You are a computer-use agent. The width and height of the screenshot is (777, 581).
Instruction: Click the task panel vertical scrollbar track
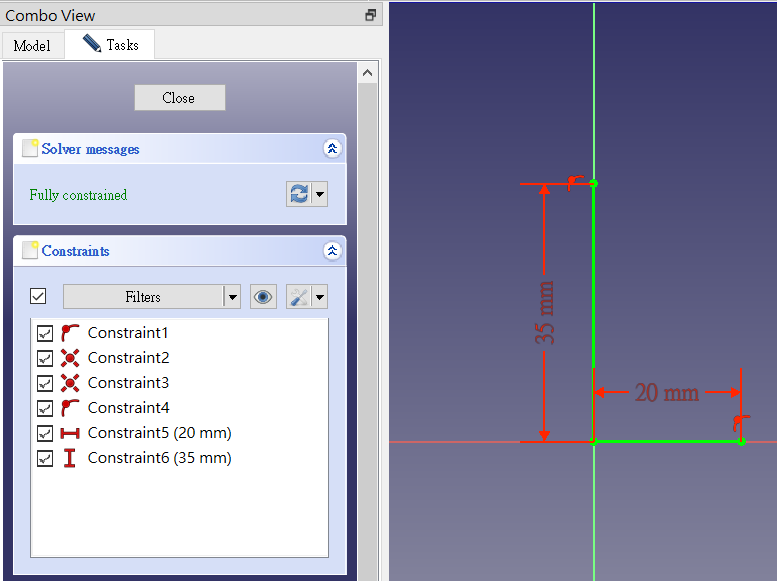click(367, 331)
